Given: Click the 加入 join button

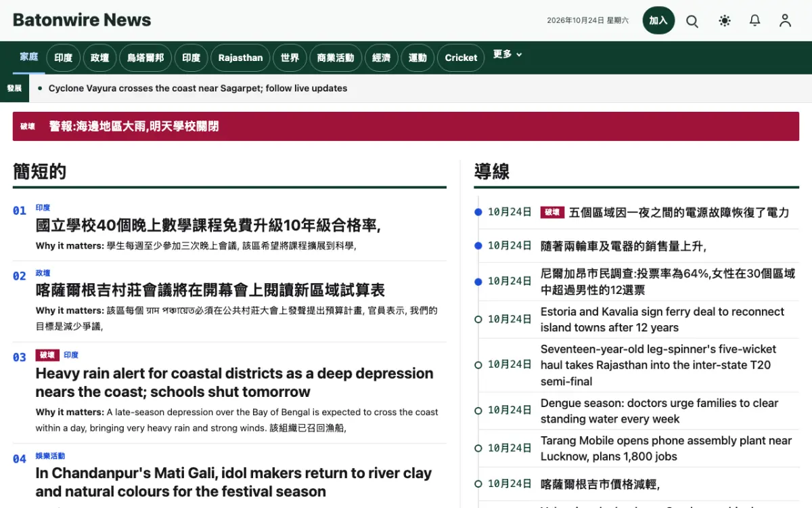Looking at the screenshot, I should [x=658, y=20].
